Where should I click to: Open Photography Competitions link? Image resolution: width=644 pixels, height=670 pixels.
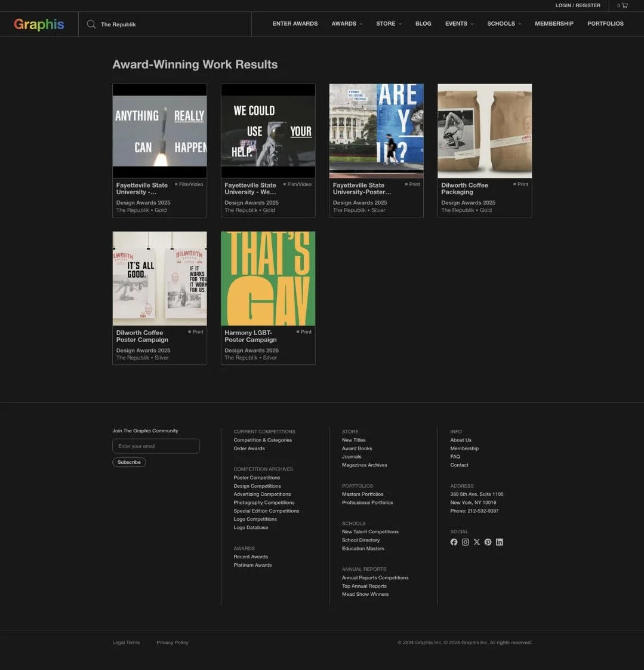click(264, 503)
